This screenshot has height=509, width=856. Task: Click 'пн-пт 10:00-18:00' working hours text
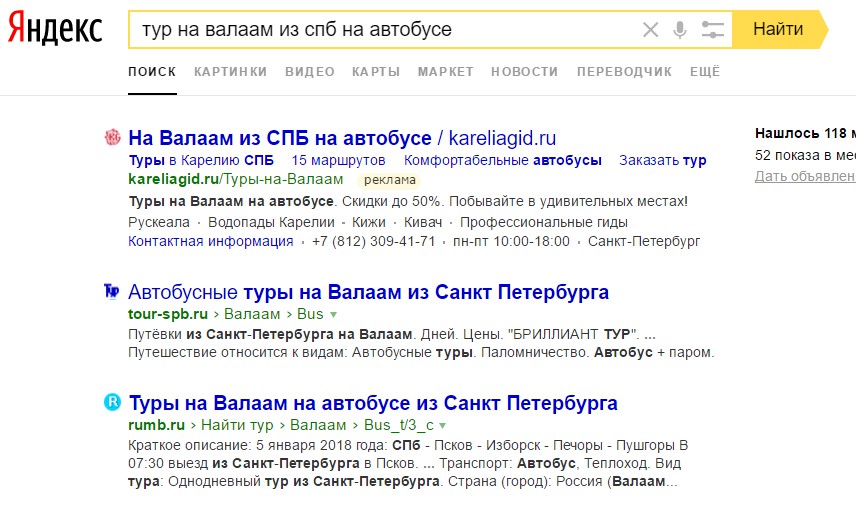tap(511, 241)
